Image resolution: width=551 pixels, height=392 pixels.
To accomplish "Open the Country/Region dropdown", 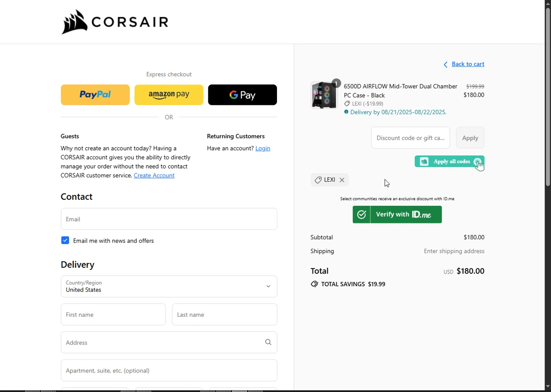I will pyautogui.click(x=169, y=286).
